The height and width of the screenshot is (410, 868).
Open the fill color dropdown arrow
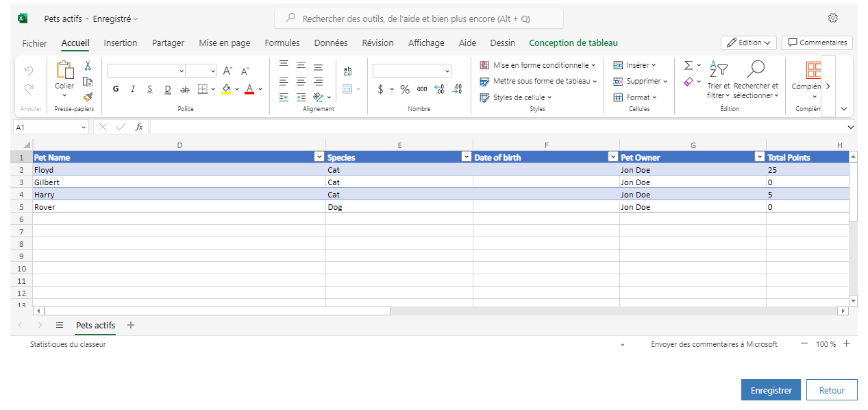[x=237, y=89]
